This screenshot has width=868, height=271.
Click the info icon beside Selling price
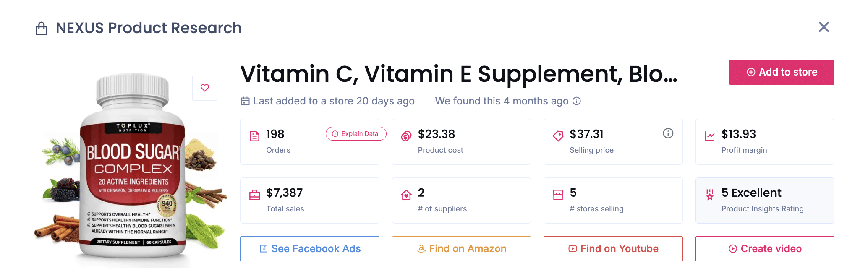pyautogui.click(x=668, y=133)
